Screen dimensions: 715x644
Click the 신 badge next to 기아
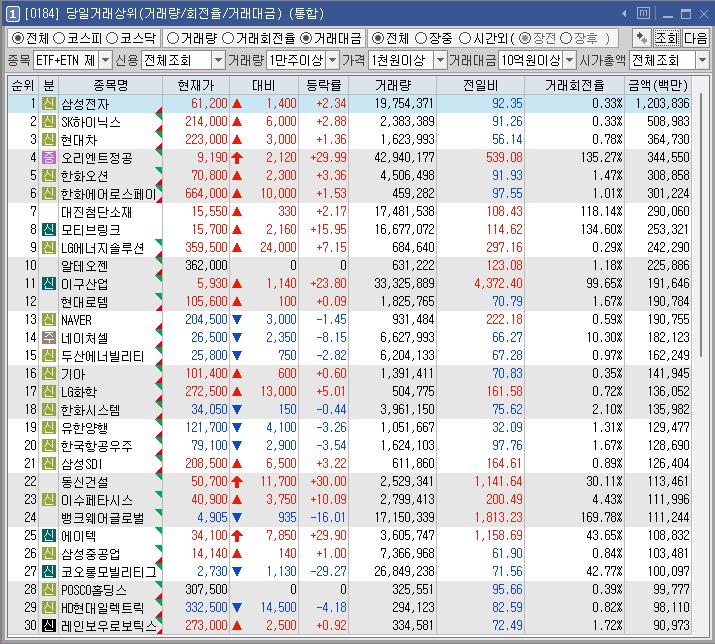[49, 374]
